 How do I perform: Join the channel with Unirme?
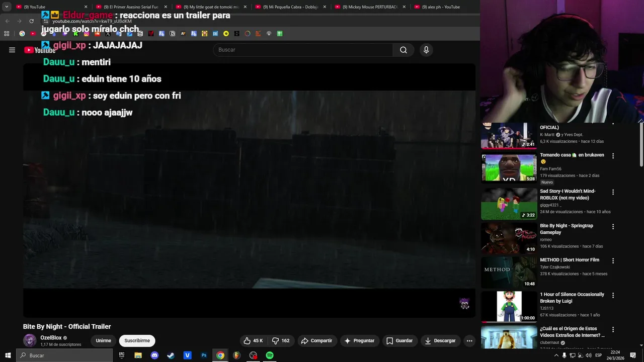[103, 340]
